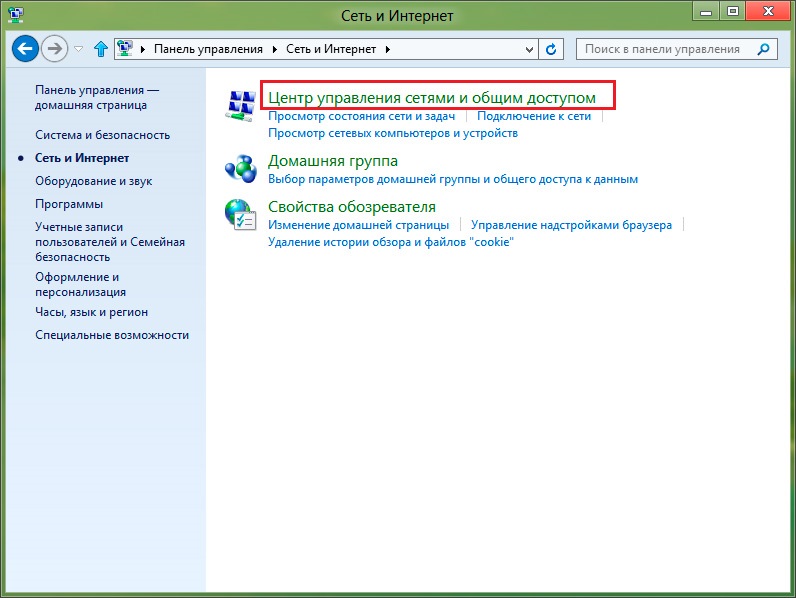Click the address bar control panel icon
796x598 pixels.
coord(125,49)
